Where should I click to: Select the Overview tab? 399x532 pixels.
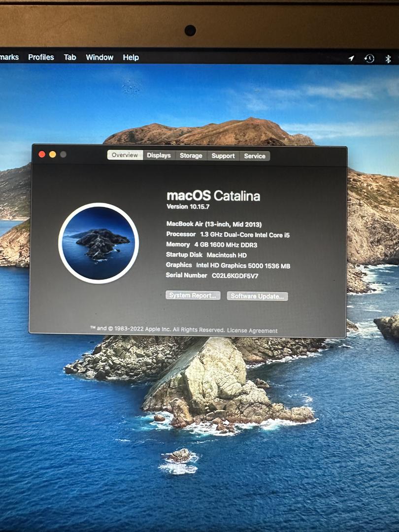pos(125,155)
